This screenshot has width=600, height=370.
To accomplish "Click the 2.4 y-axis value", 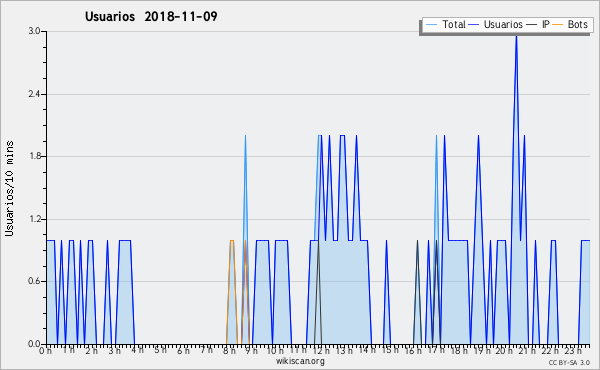I will [34, 94].
